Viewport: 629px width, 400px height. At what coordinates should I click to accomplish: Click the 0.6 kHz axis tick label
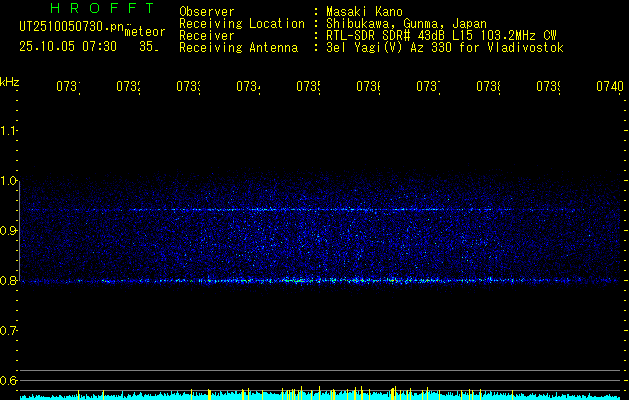[x=9, y=381]
